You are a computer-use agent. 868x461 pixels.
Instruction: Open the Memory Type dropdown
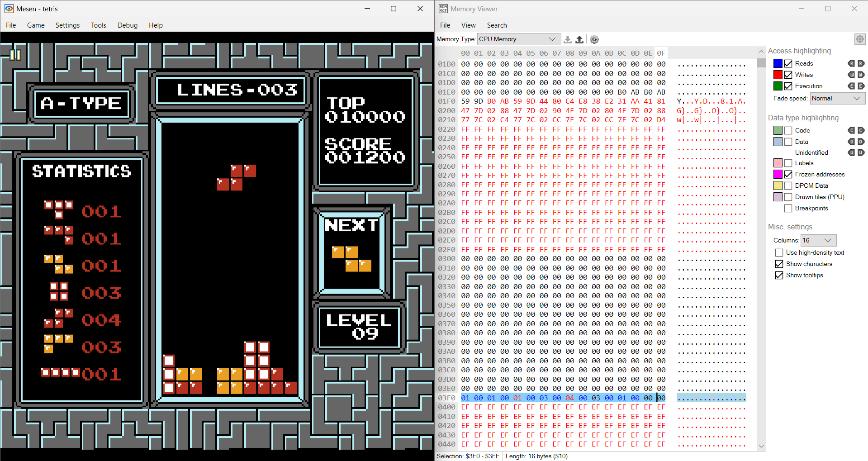pyautogui.click(x=519, y=39)
